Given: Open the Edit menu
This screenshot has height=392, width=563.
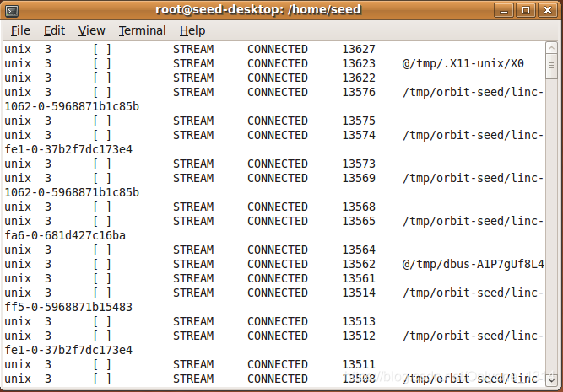Looking at the screenshot, I should [x=54, y=30].
